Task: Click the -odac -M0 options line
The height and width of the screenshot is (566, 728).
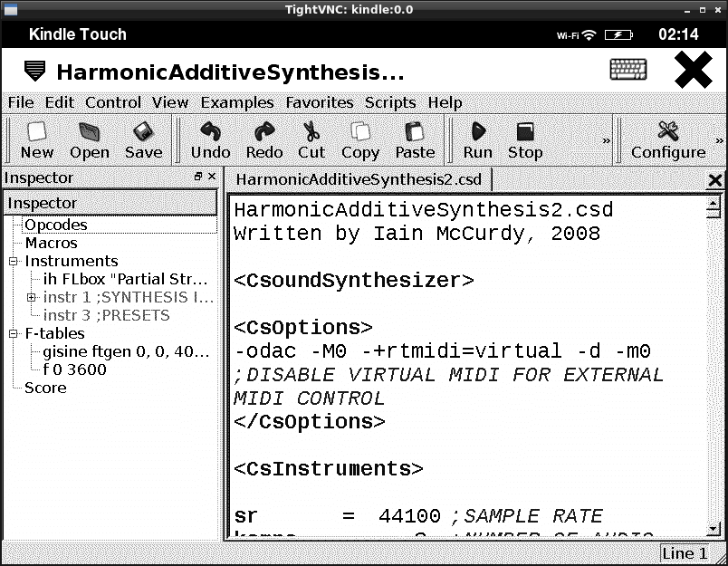Action: (x=442, y=351)
